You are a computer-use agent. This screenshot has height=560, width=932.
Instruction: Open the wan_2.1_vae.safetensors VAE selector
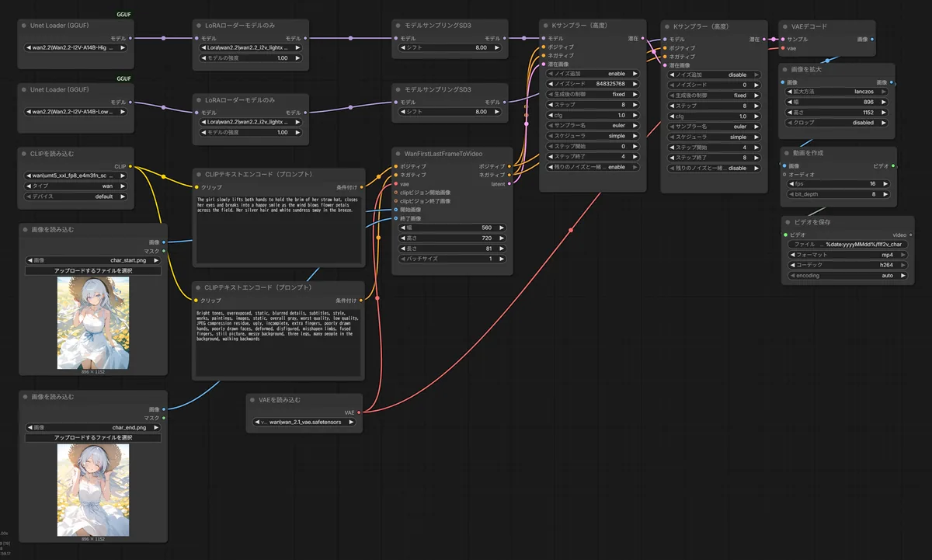(305, 423)
